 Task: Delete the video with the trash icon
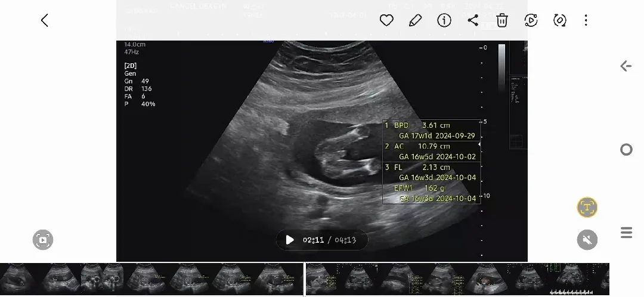pos(502,20)
